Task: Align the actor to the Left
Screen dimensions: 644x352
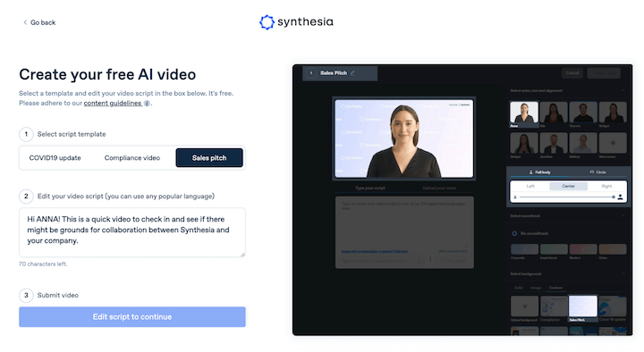Action: point(530,186)
